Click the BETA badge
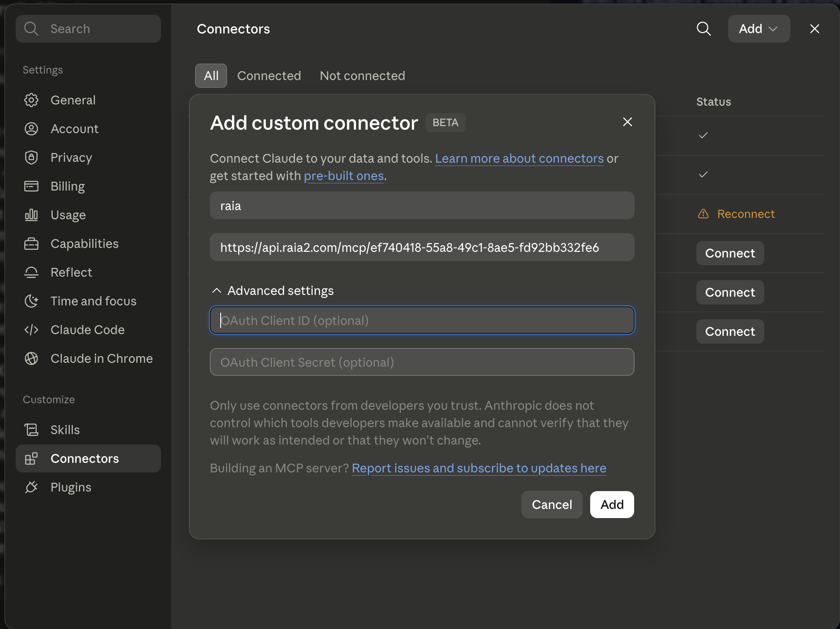This screenshot has height=629, width=840. coord(445,123)
